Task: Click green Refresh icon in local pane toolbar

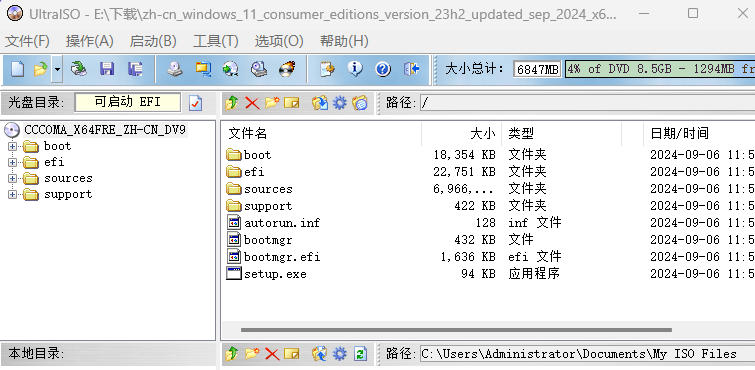Action: (x=360, y=354)
